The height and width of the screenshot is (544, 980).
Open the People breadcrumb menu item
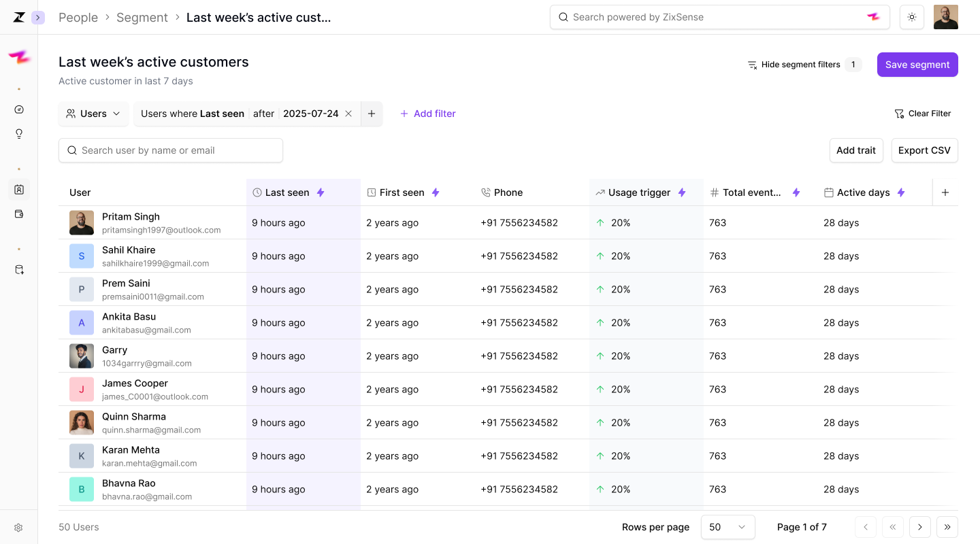pyautogui.click(x=78, y=17)
